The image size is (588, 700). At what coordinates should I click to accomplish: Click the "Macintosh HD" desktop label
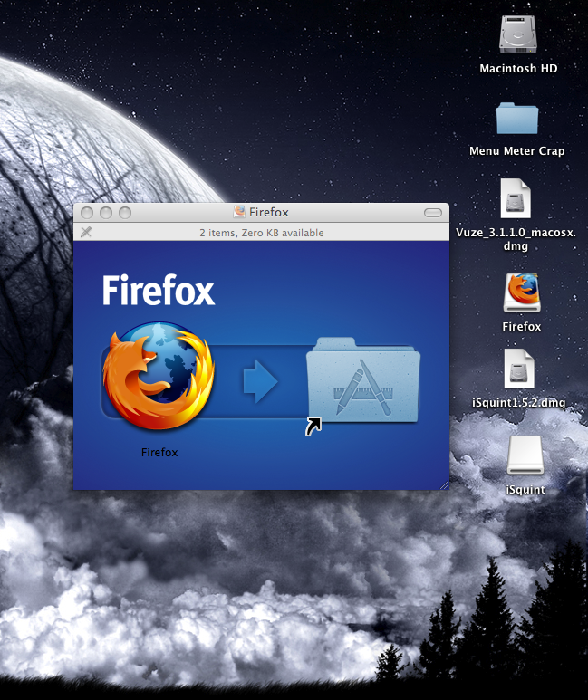click(518, 68)
